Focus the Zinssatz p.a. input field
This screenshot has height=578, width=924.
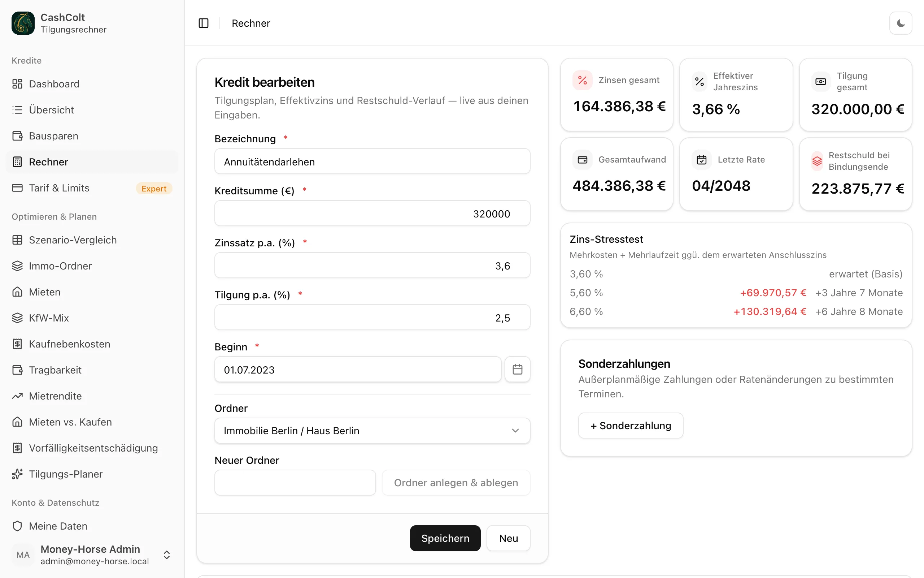[x=372, y=265]
